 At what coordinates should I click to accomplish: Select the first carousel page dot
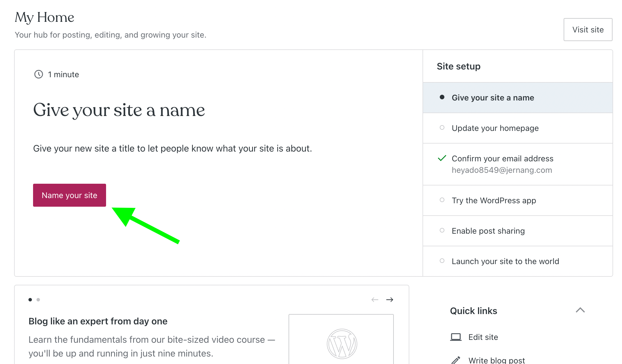point(30,300)
